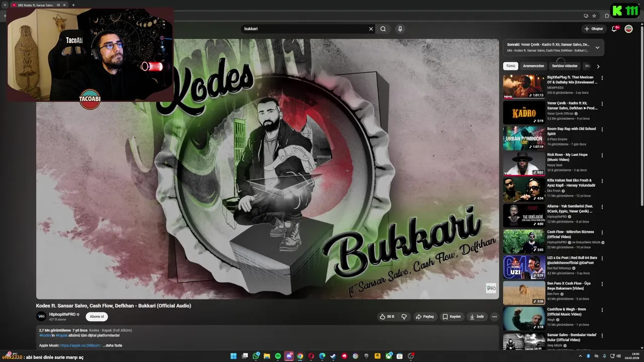Save video with Kaydet button
The image size is (644, 362).
[452, 317]
